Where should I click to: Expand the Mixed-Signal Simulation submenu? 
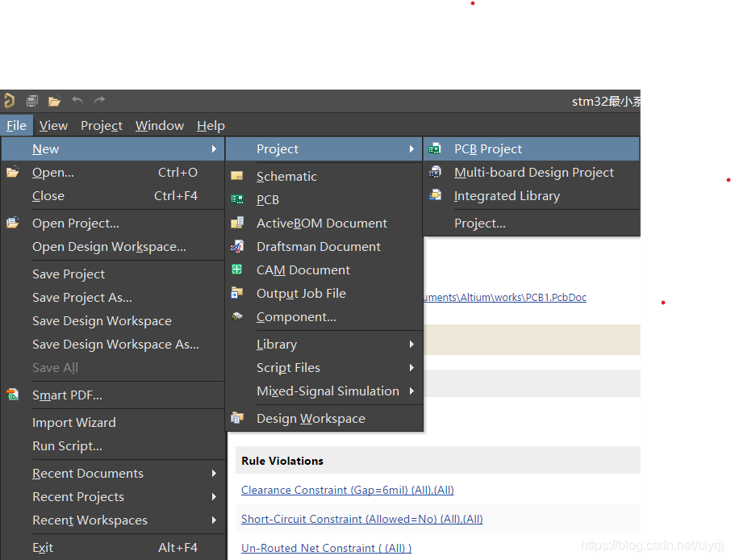tap(328, 391)
